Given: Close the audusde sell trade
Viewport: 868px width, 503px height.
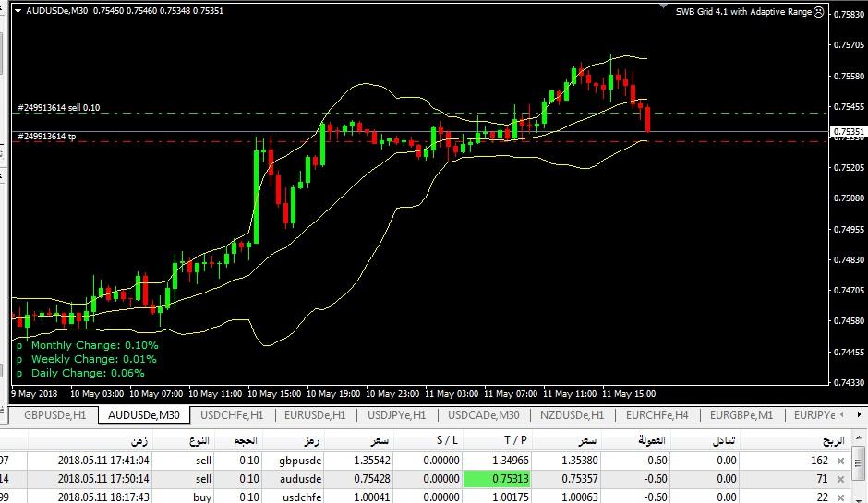Looking at the screenshot, I should tap(840, 479).
